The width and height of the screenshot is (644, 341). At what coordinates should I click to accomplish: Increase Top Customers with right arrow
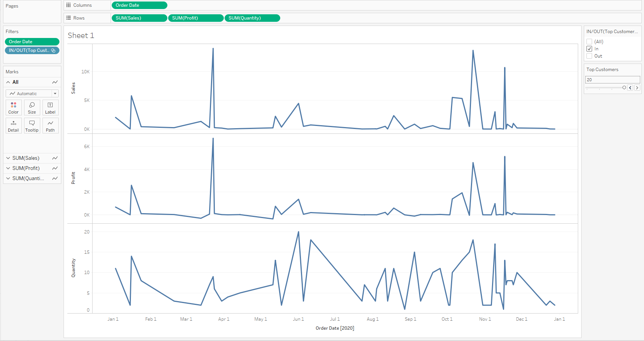click(637, 88)
